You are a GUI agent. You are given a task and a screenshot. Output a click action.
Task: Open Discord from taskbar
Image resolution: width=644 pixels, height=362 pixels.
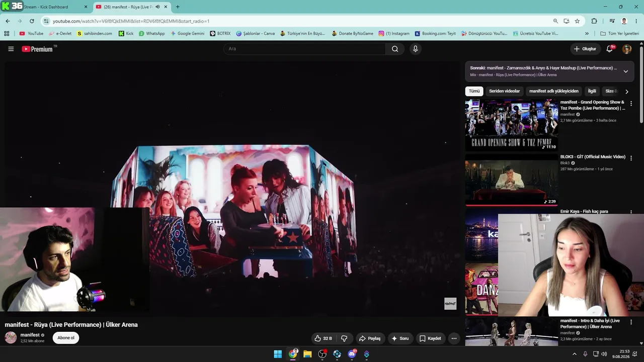coord(352,354)
